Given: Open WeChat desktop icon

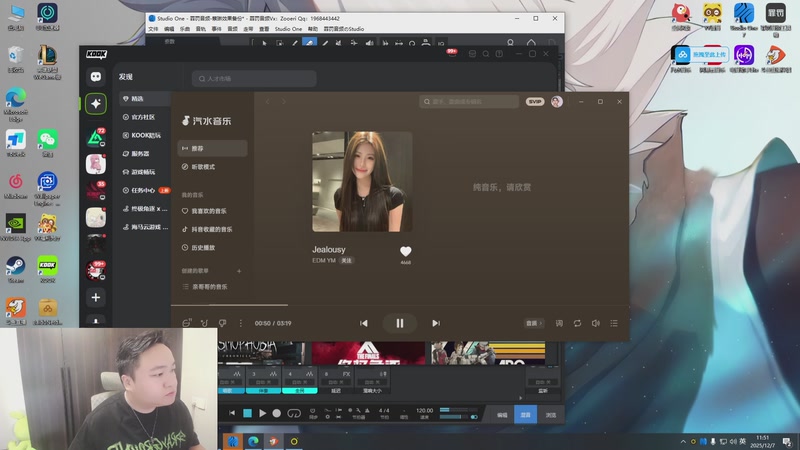Looking at the screenshot, I should pyautogui.click(x=47, y=143).
